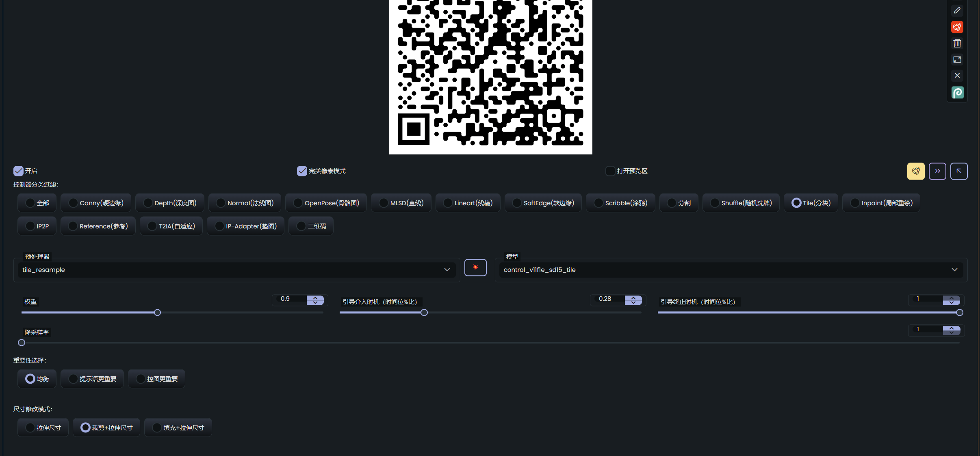Click the 引导终止时机 stepper down arrow

point(952,302)
